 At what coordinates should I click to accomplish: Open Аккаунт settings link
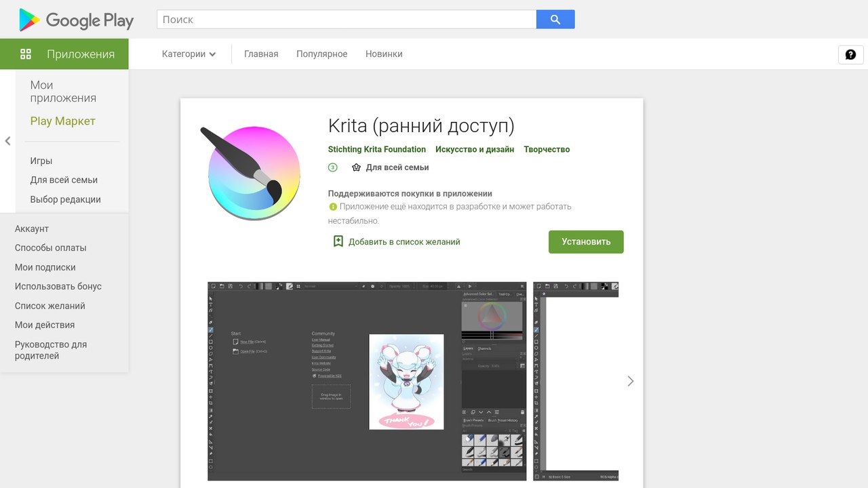[32, 229]
